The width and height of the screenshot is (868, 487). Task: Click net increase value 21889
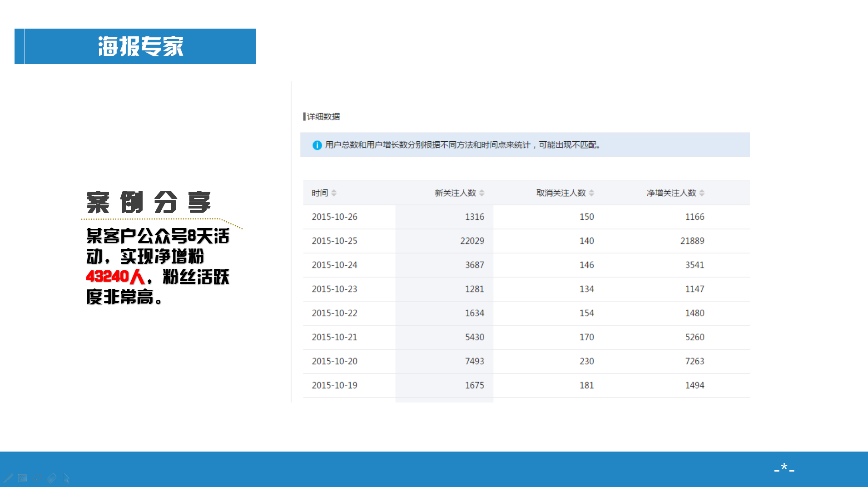coord(692,241)
